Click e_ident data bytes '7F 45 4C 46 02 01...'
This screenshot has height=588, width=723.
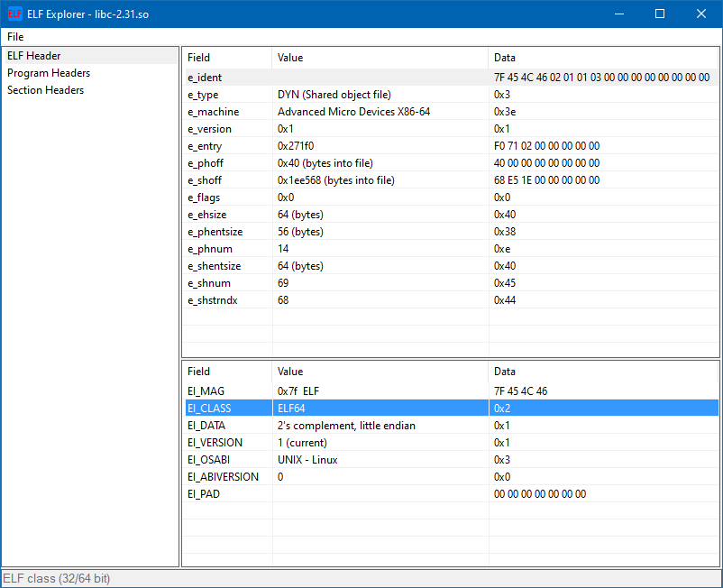[601, 78]
